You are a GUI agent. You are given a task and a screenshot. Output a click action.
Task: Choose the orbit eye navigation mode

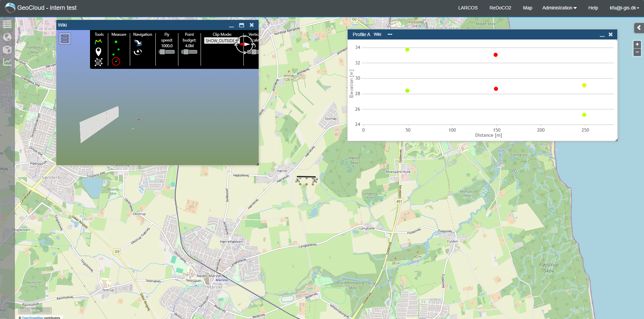138,52
